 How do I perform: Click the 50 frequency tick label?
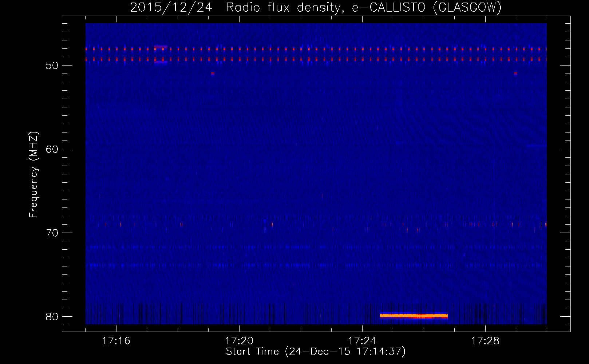52,66
